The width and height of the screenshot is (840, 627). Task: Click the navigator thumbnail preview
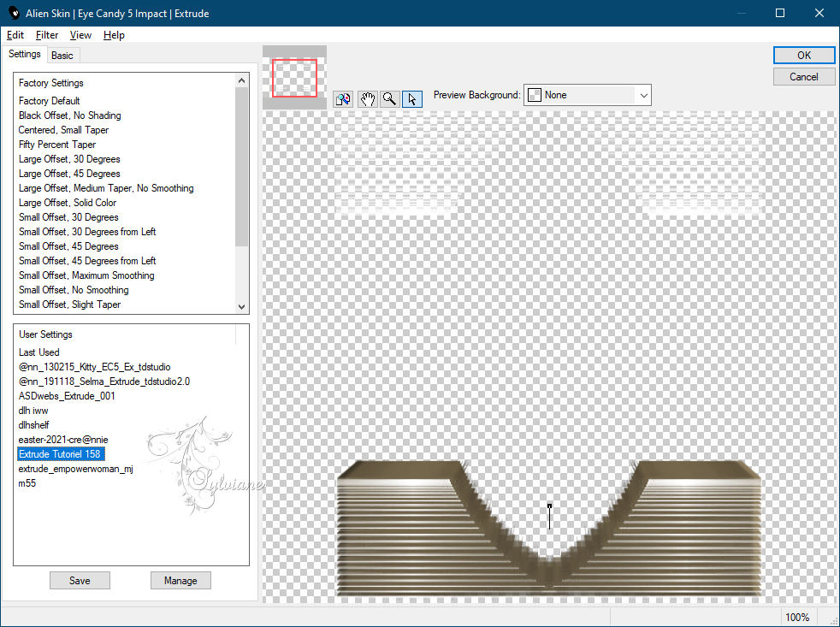pyautogui.click(x=294, y=78)
